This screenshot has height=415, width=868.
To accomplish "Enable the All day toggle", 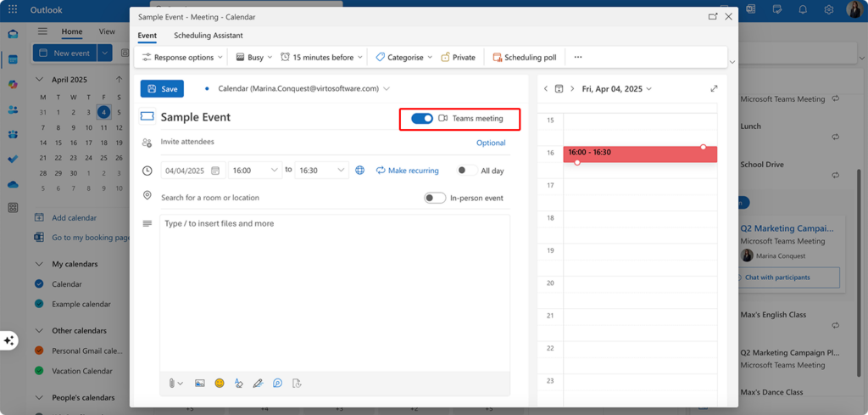I will [467, 171].
